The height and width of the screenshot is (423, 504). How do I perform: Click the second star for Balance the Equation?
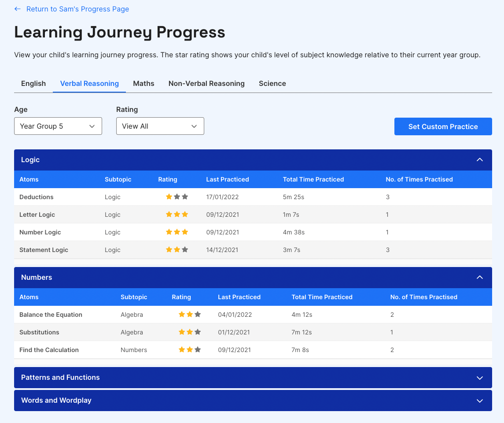190,314
